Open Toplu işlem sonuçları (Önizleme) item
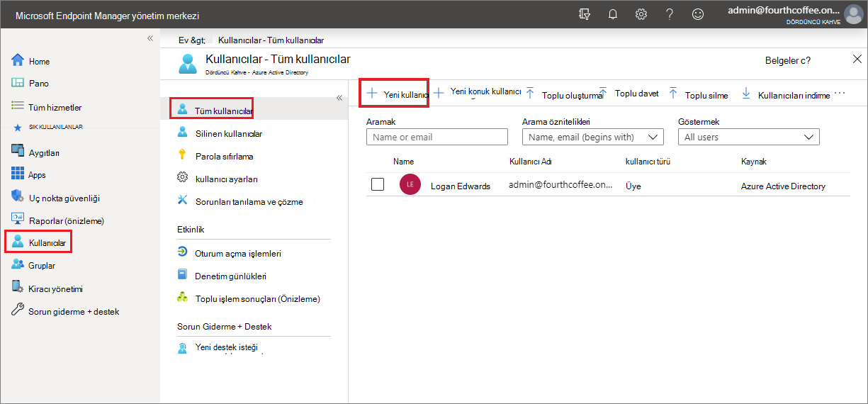Screen dimensions: 868x404 pyautogui.click(x=258, y=299)
